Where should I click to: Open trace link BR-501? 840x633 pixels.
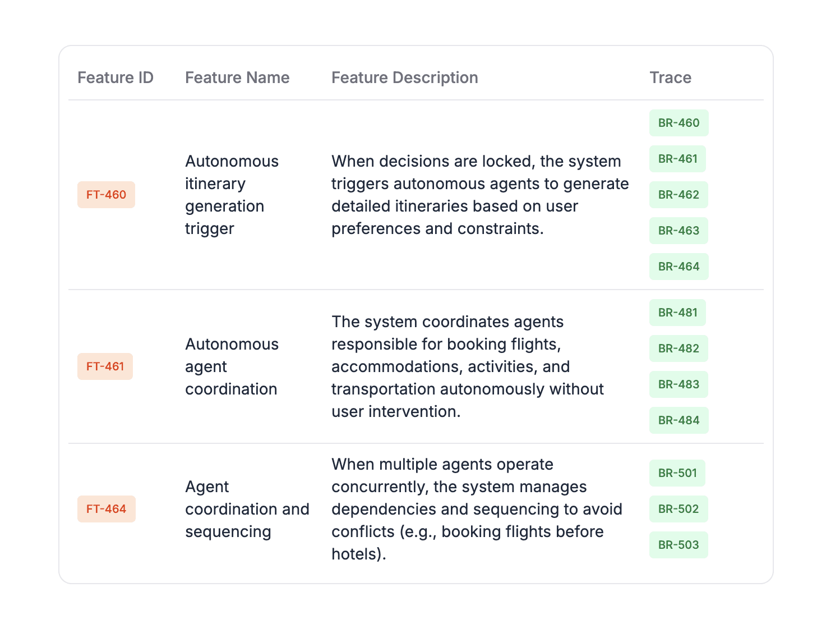click(x=677, y=473)
